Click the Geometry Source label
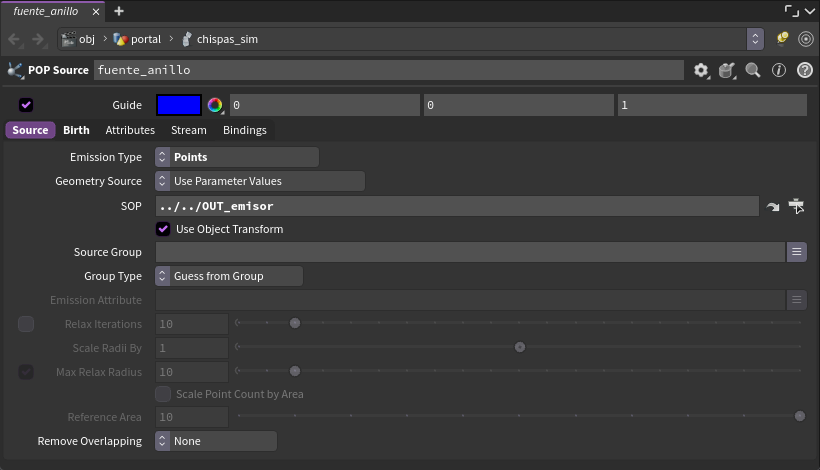This screenshot has width=820, height=470. tap(98, 181)
